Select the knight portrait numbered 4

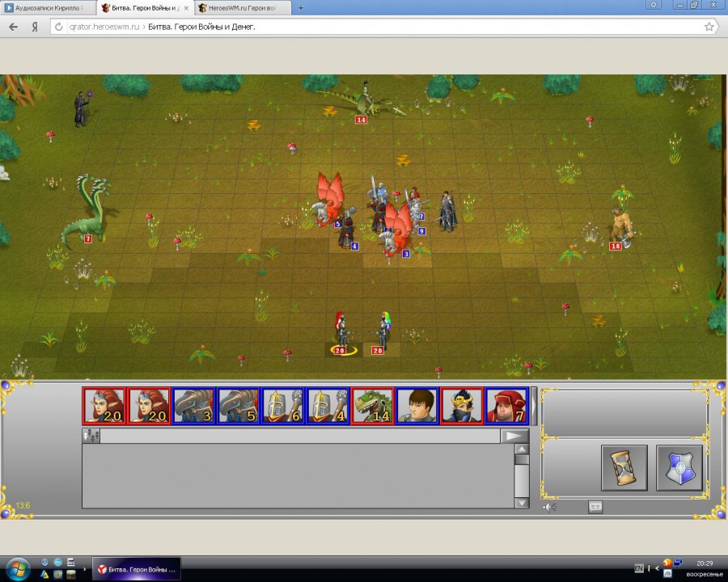(328, 406)
